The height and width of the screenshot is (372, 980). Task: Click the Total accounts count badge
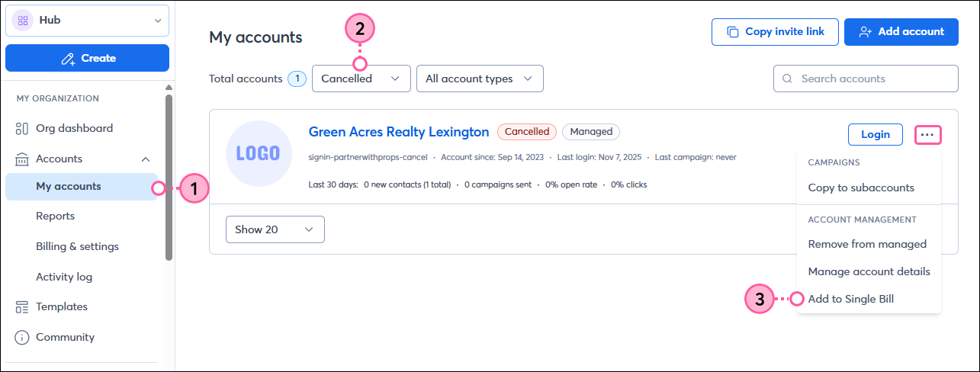click(297, 79)
